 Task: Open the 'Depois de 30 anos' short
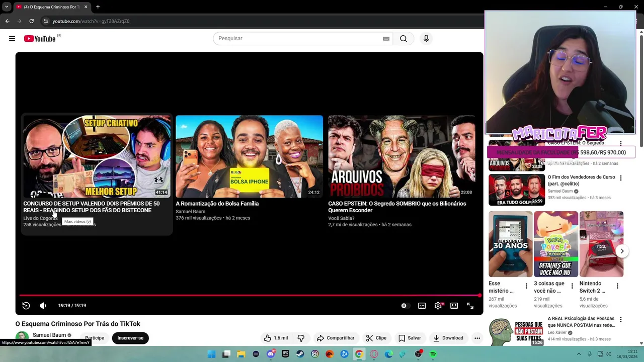pos(510,244)
